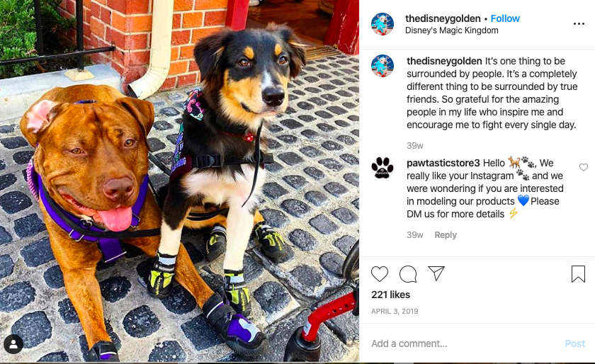Like the pawtasticstore3 comment heart
Image resolution: width=595 pixels, height=364 pixels.
[584, 167]
